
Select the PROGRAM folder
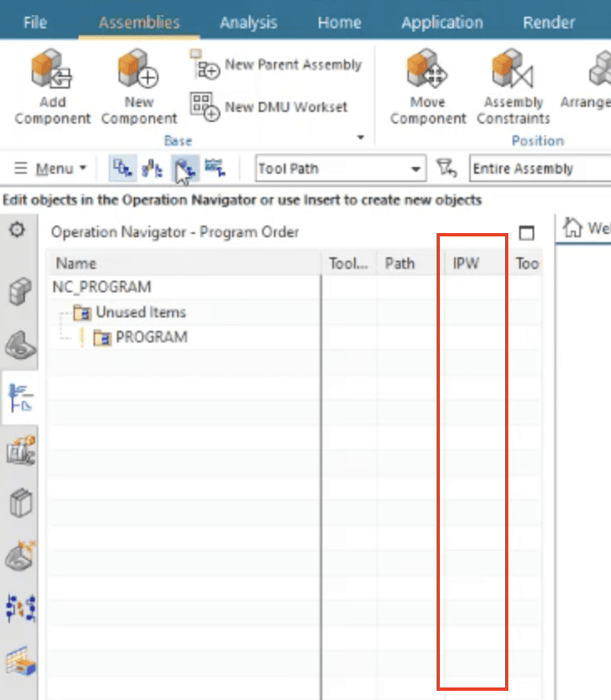pyautogui.click(x=140, y=337)
